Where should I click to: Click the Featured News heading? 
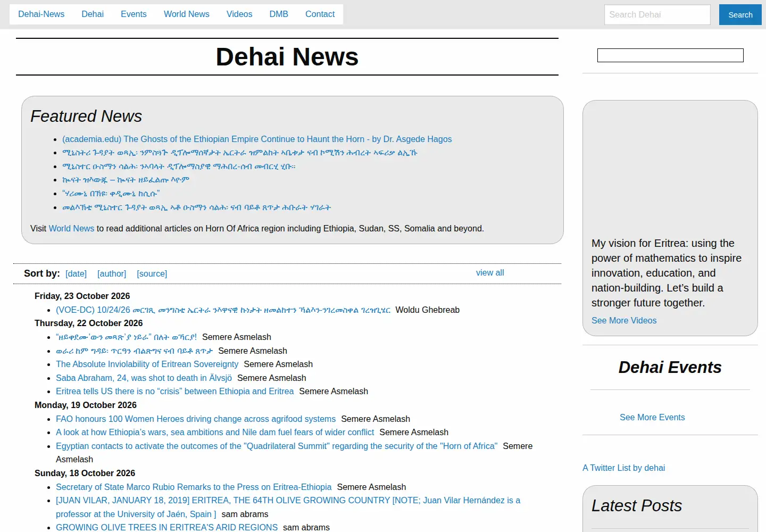pyautogui.click(x=86, y=117)
